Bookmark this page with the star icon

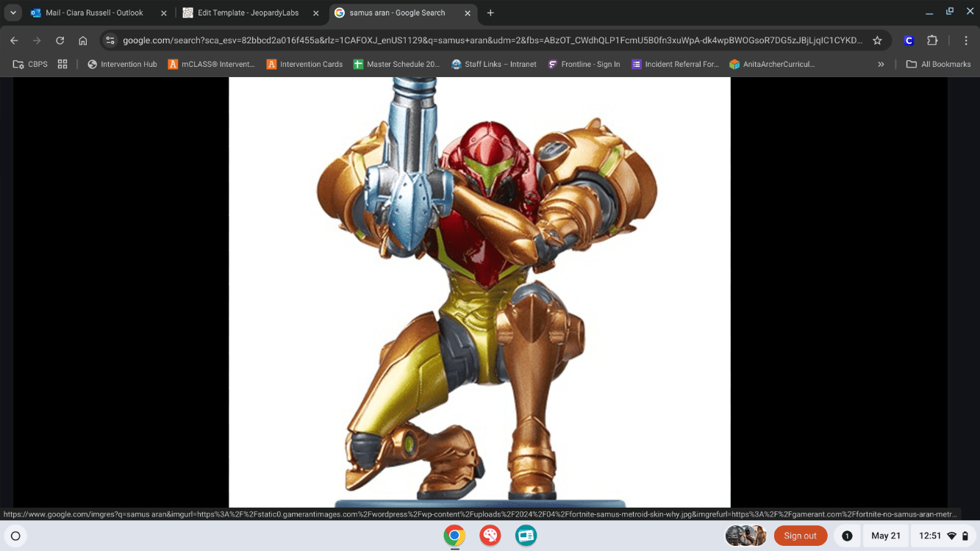coord(877,40)
